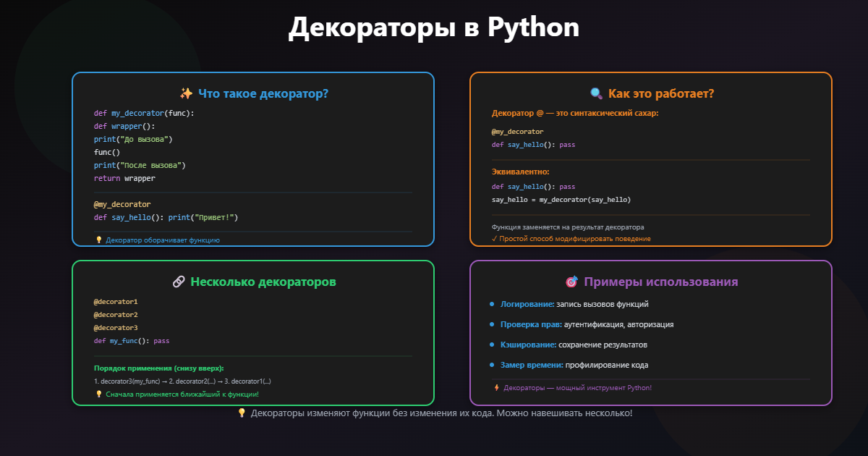Click the blue bullet beside "Замер времени"
The width and height of the screenshot is (868, 456).
tap(492, 365)
